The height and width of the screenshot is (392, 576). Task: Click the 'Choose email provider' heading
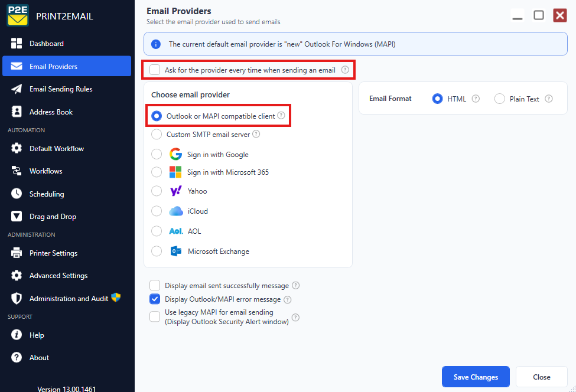point(190,94)
